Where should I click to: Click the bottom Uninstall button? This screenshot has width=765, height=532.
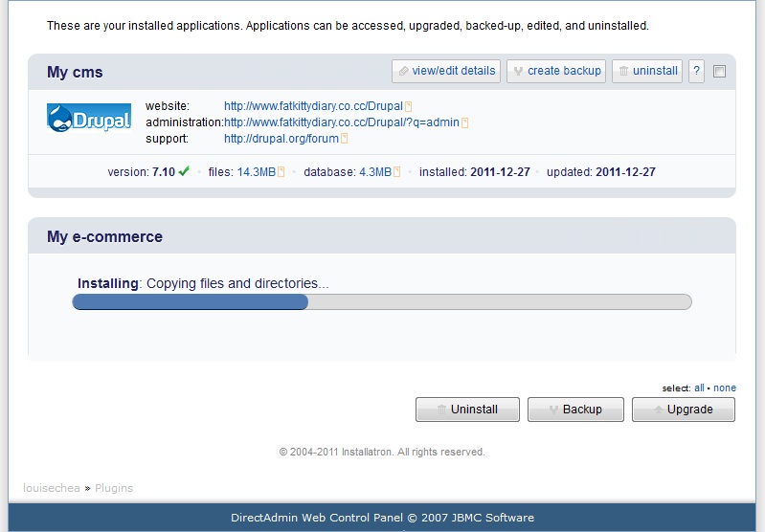pyautogui.click(x=467, y=410)
